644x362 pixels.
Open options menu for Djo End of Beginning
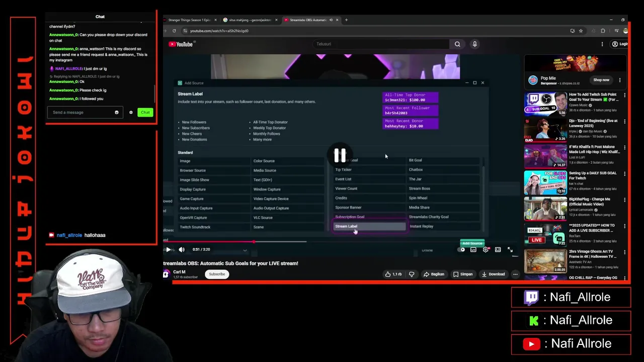[x=625, y=121]
